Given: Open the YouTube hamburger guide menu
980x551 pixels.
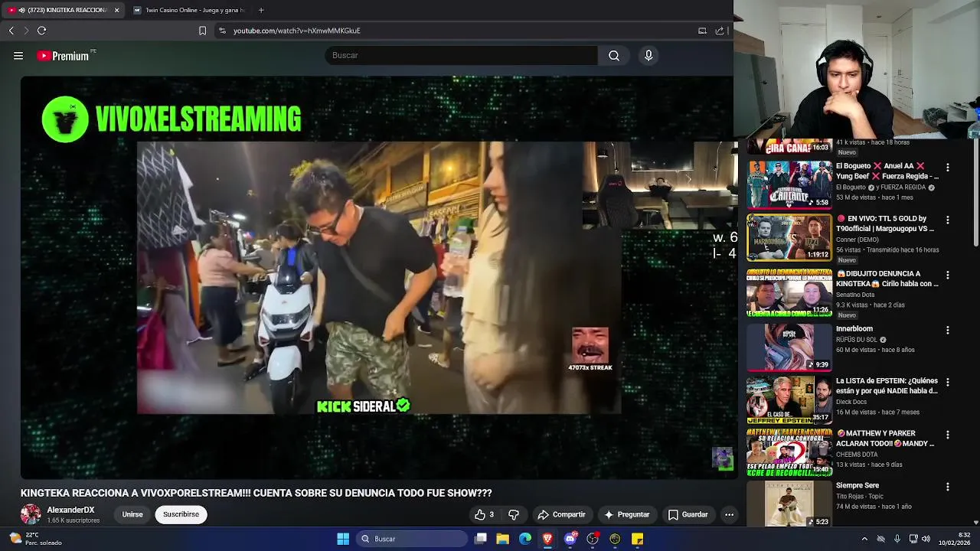Looking at the screenshot, I should coord(18,55).
